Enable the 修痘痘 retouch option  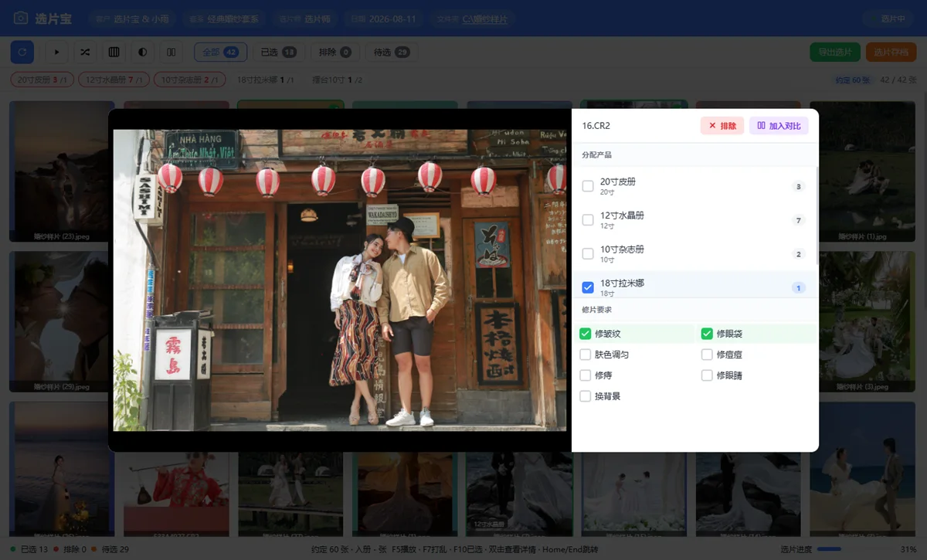tap(707, 355)
